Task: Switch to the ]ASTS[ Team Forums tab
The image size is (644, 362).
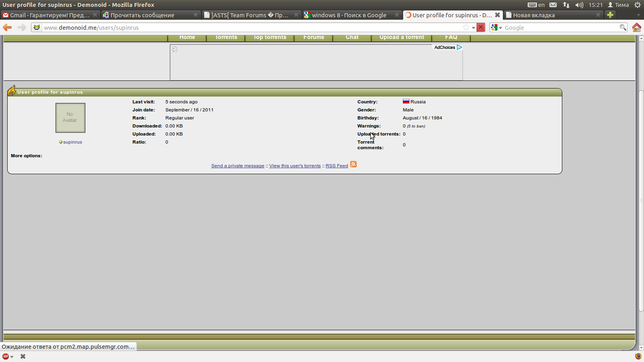Action: 252,15
